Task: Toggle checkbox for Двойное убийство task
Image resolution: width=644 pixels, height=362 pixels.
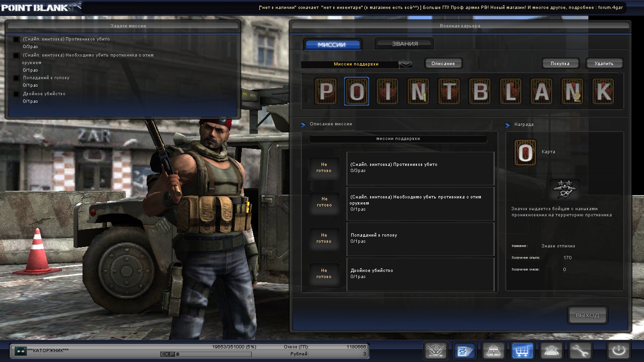Action: [17, 94]
